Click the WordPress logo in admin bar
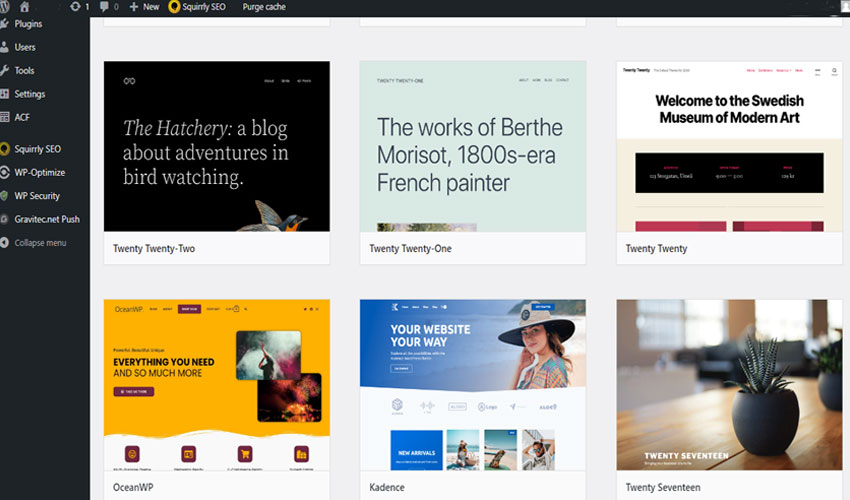This screenshot has height=500, width=850. coord(4,7)
